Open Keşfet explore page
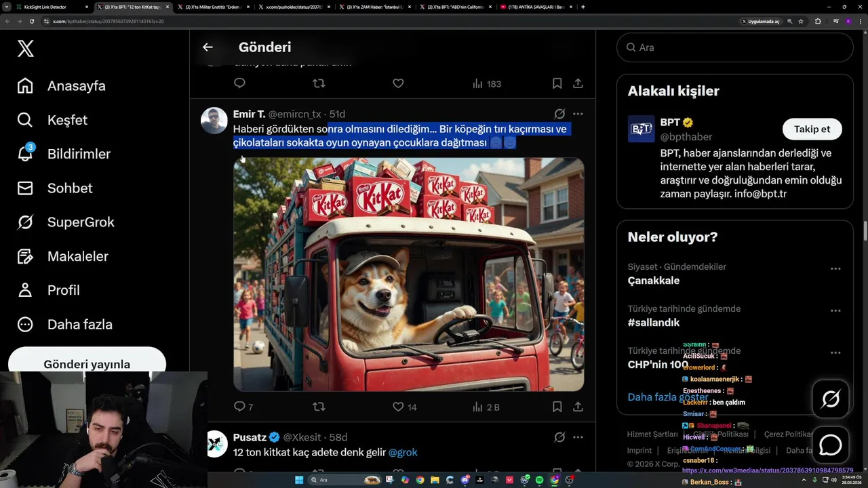 click(x=52, y=120)
